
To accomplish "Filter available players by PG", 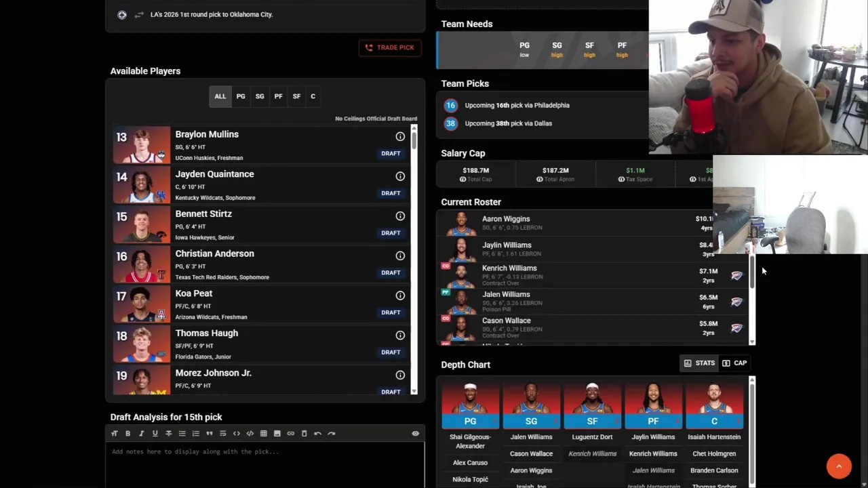I will (241, 96).
